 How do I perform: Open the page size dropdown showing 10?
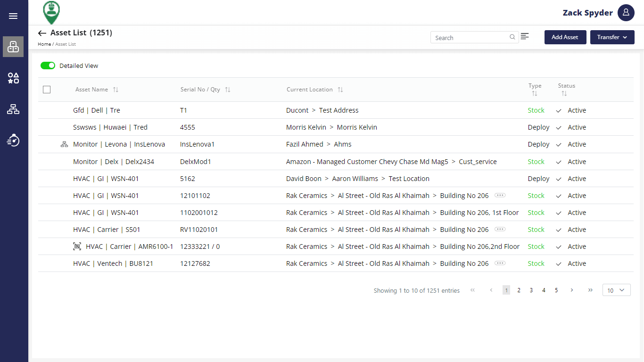tap(616, 290)
